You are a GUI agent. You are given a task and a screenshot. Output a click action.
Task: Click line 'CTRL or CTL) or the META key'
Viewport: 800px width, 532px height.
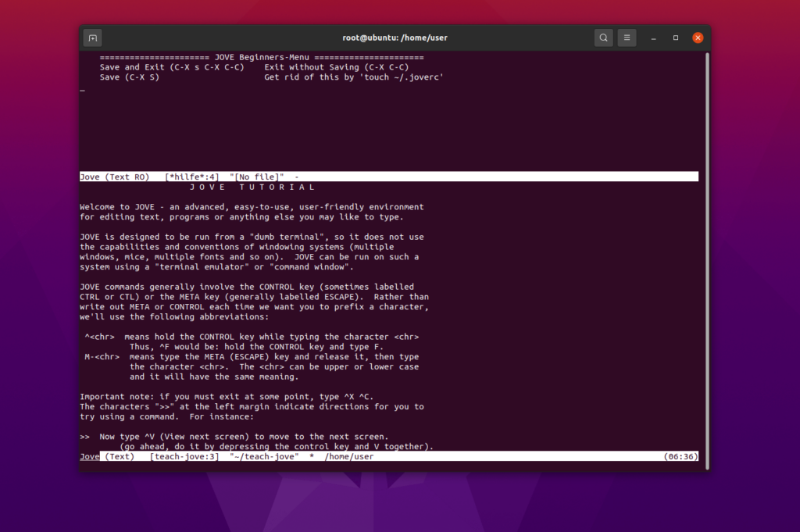tap(254, 297)
